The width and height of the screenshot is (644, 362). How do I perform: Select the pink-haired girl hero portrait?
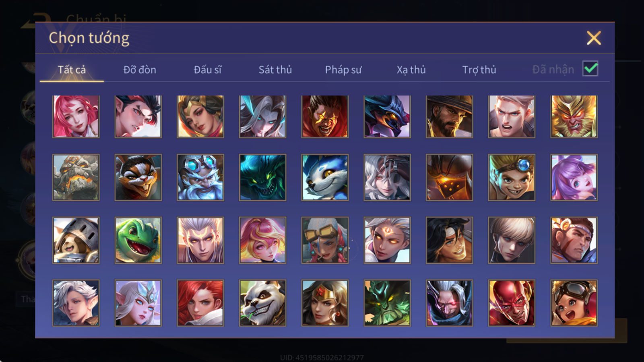[76, 117]
